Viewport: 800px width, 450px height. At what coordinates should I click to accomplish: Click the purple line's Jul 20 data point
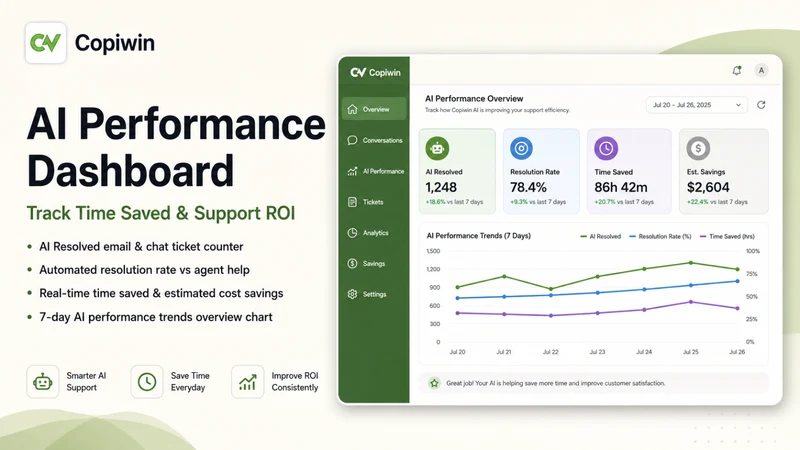pyautogui.click(x=458, y=313)
